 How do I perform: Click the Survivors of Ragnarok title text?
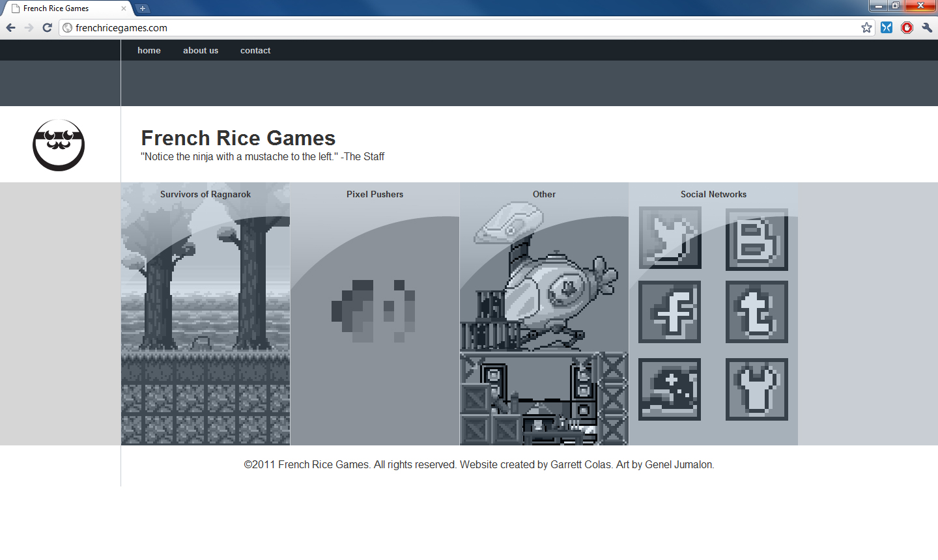[x=205, y=194]
